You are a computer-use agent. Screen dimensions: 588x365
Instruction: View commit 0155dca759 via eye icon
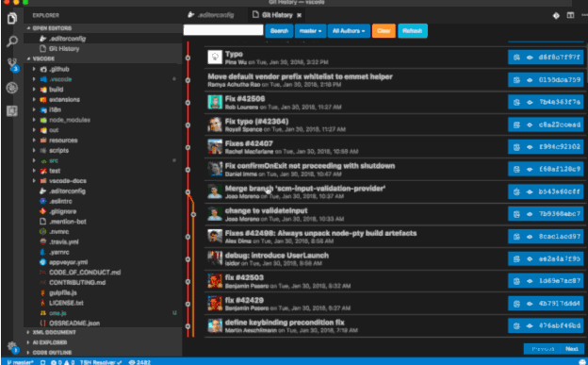click(530, 79)
